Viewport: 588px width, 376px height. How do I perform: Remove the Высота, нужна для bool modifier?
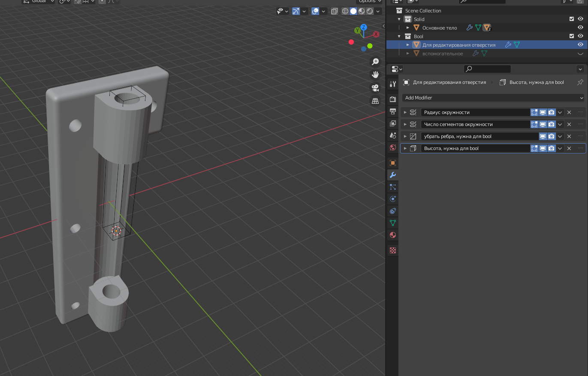click(x=569, y=148)
